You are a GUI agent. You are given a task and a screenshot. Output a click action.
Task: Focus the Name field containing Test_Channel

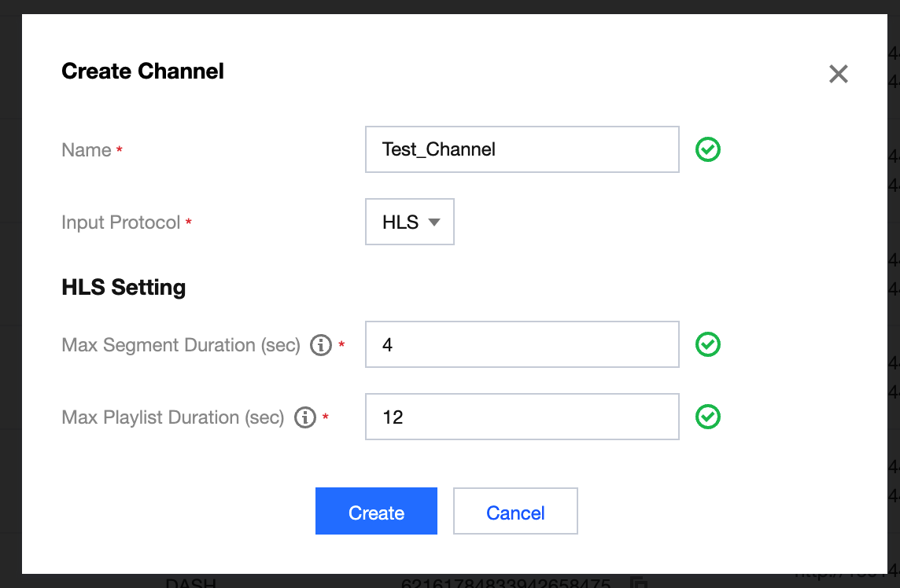522,149
